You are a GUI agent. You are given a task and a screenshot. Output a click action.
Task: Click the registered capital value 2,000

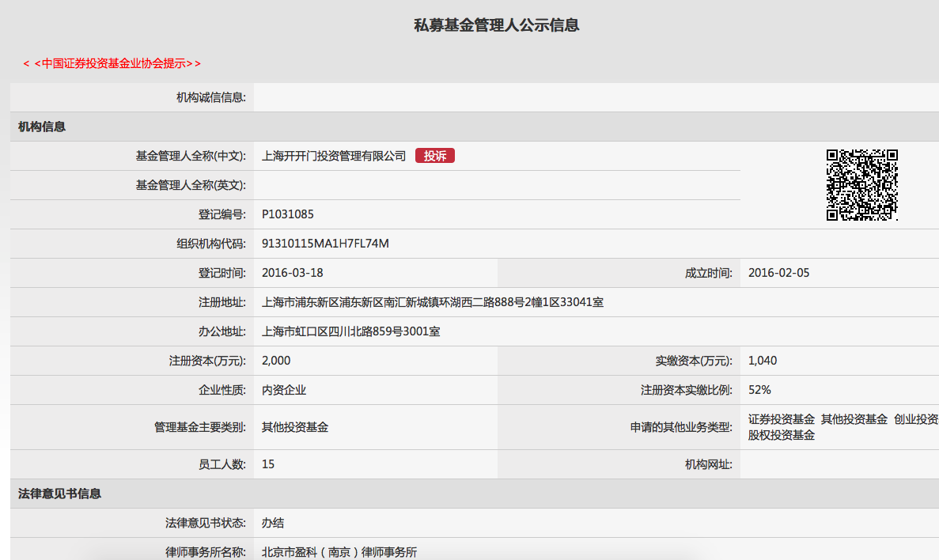pyautogui.click(x=276, y=361)
